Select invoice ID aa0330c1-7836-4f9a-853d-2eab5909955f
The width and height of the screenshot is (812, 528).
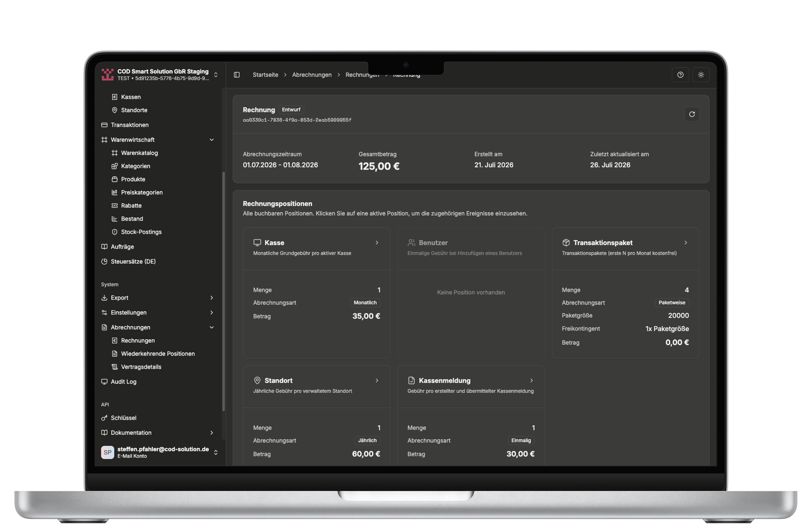(x=297, y=120)
